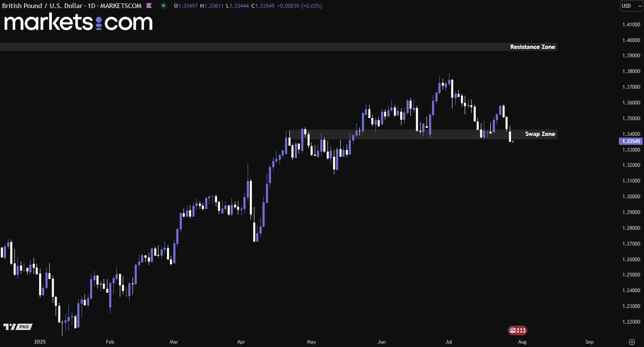Click the current price tag 1.33545

631,141
